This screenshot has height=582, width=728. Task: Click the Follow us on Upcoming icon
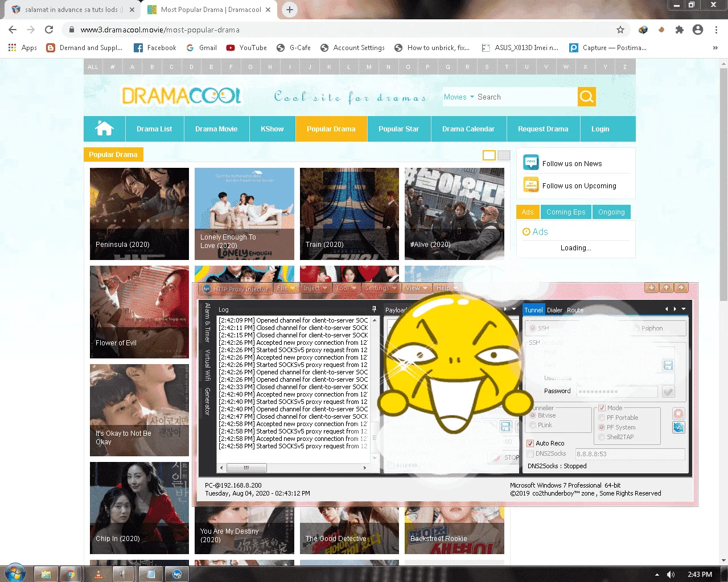pos(531,185)
